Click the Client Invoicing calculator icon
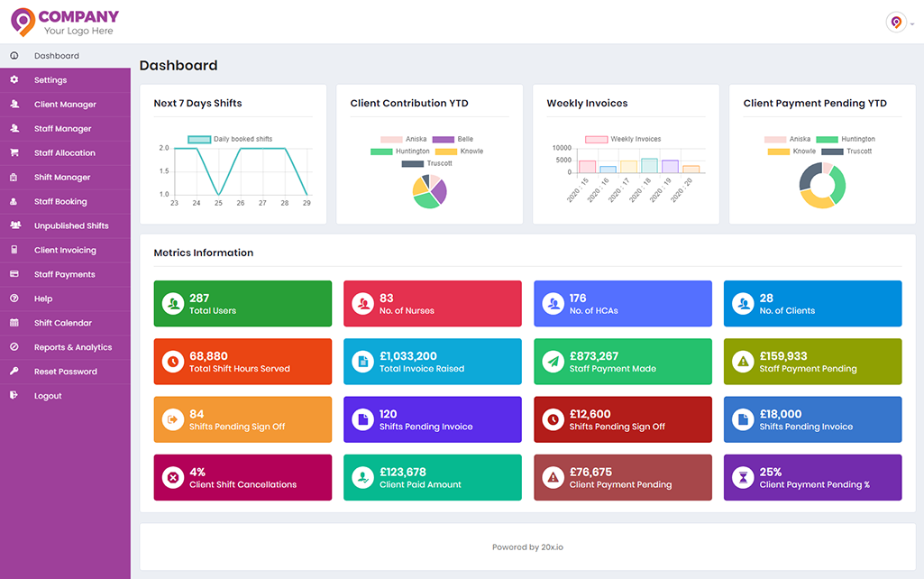Viewport: 924px width, 579px height. 14,250
